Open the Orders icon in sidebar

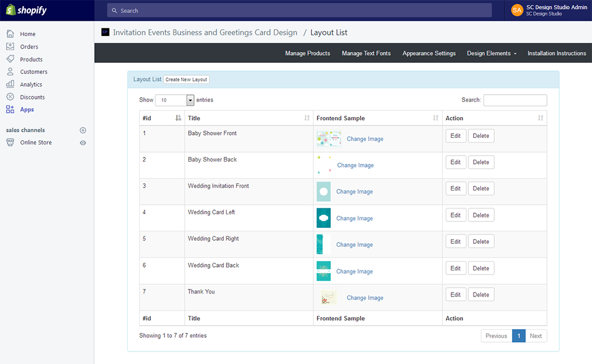pos(10,46)
